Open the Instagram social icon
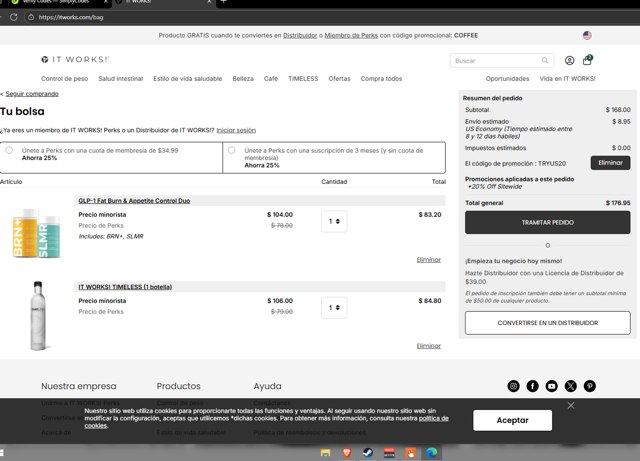 pos(513,386)
